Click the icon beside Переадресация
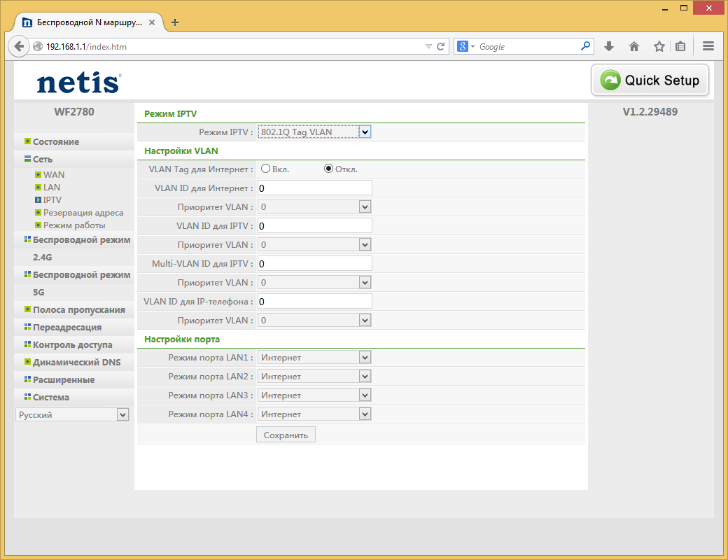 point(27,327)
